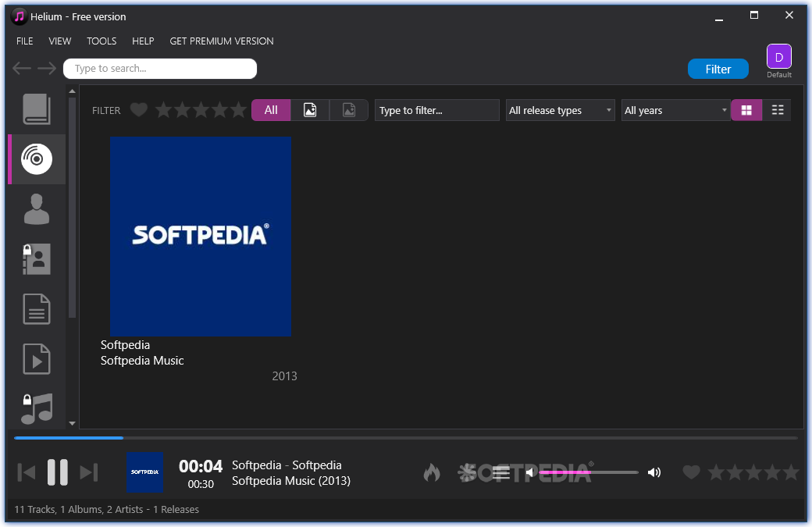Seek on the track progress bar
This screenshot has width=812, height=527.
click(406, 438)
